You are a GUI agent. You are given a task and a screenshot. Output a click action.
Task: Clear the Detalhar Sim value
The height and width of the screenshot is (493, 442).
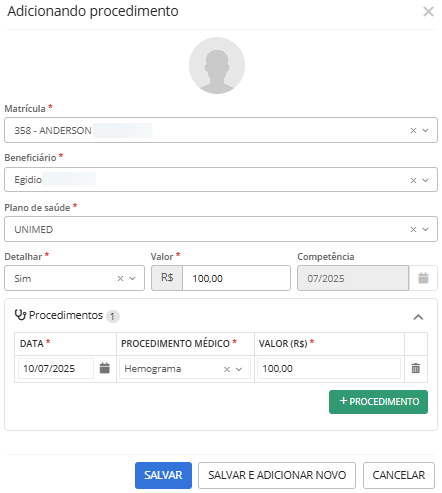point(120,278)
